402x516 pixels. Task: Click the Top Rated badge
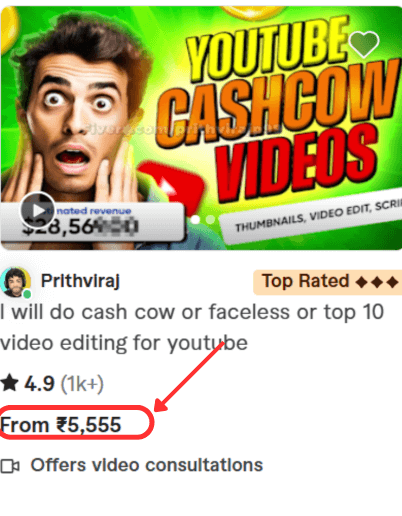[327, 282]
